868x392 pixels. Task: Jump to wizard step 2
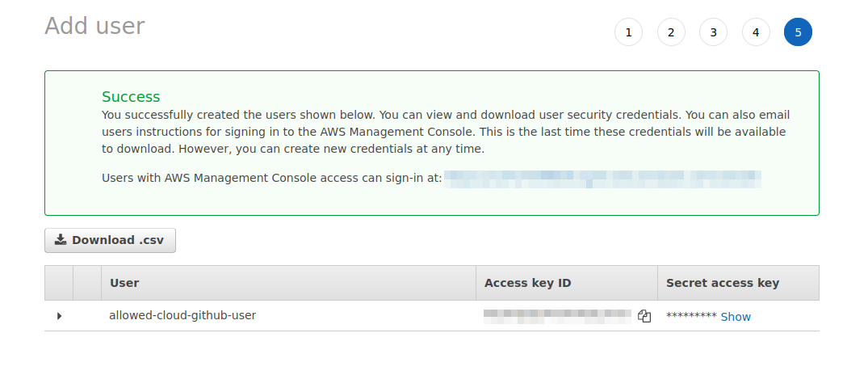coord(671,32)
